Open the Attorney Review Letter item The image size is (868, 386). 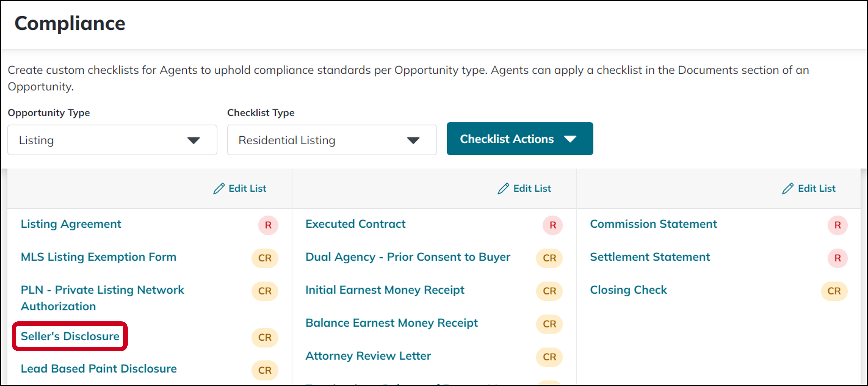click(x=368, y=356)
